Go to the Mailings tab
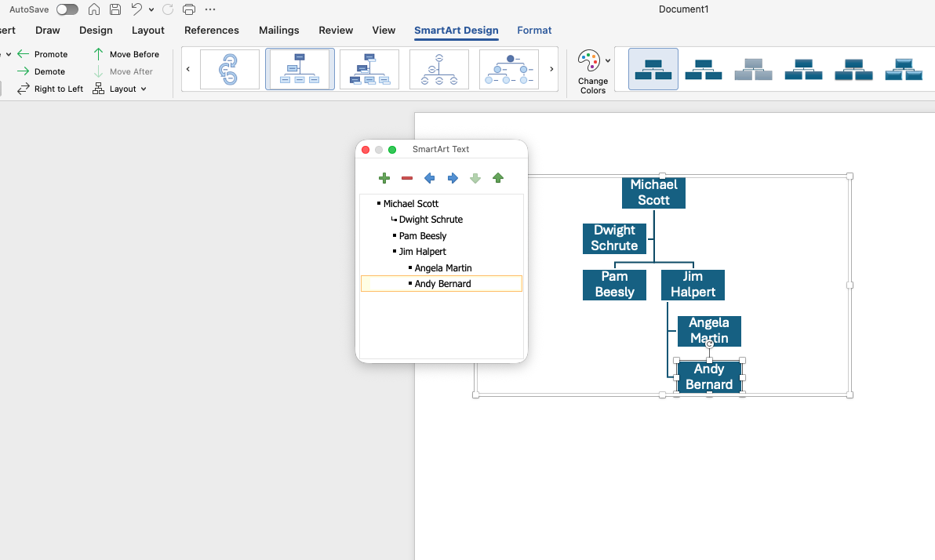935x560 pixels. 279,31
